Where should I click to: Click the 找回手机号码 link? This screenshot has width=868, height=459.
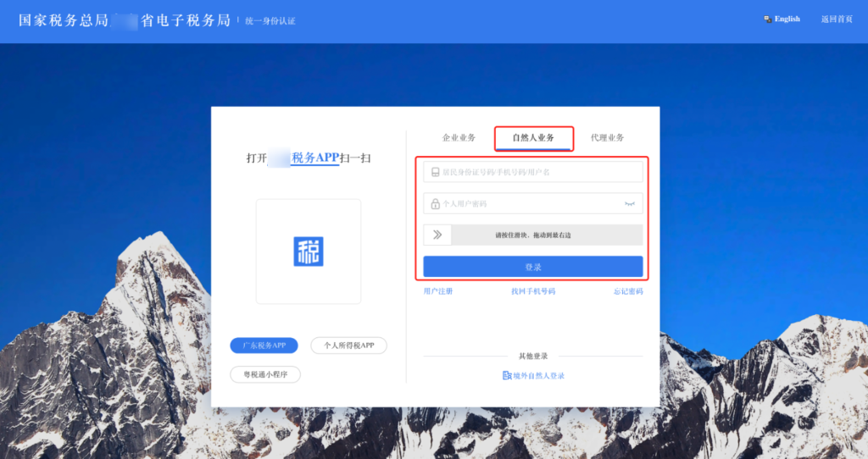point(532,291)
